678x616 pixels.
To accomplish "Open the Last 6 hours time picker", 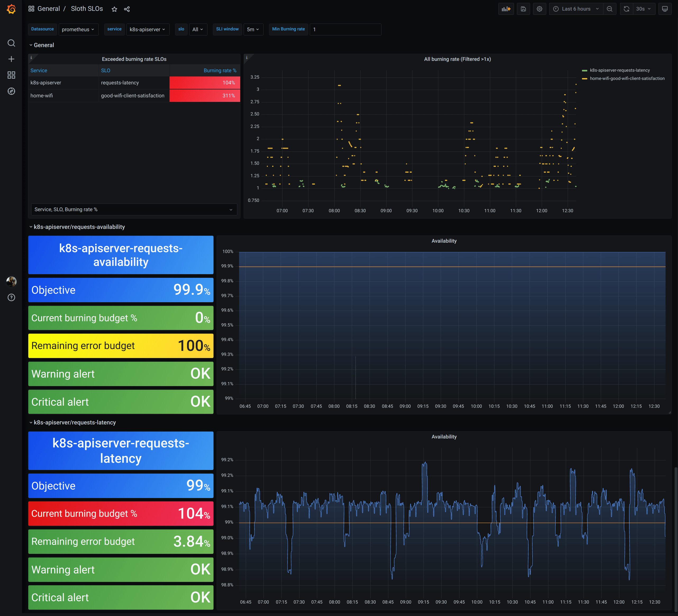I will (576, 9).
